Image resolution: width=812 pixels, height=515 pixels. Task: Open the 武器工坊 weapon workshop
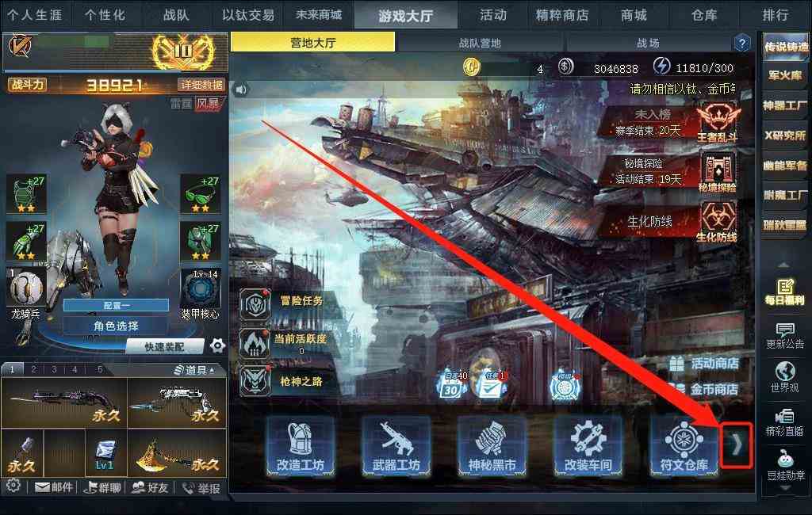point(396,446)
